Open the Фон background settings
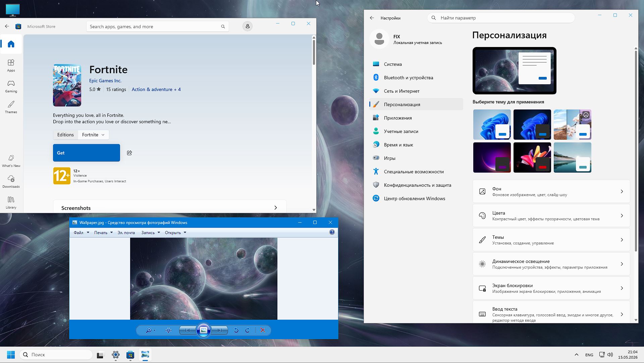 tap(551, 191)
